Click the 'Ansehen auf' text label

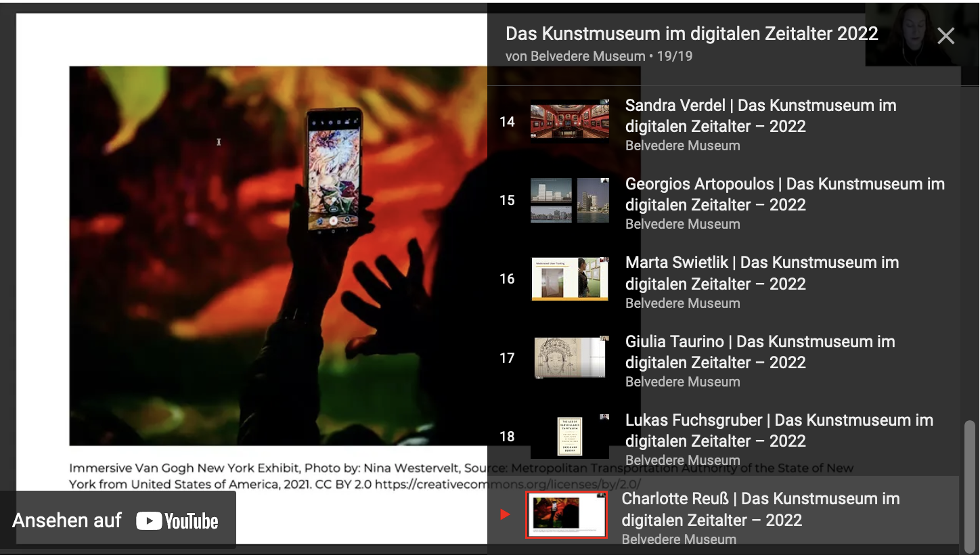point(67,520)
